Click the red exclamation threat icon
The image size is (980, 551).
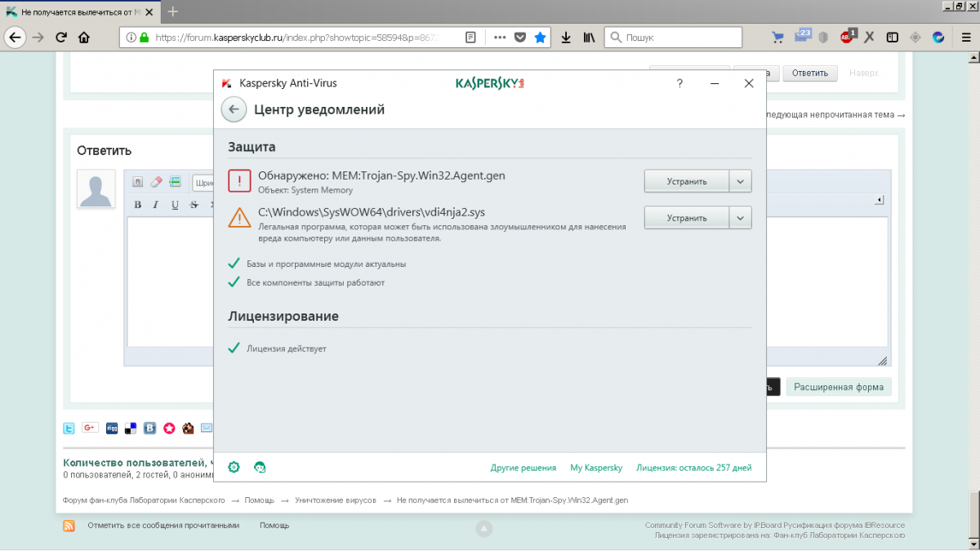[239, 181]
